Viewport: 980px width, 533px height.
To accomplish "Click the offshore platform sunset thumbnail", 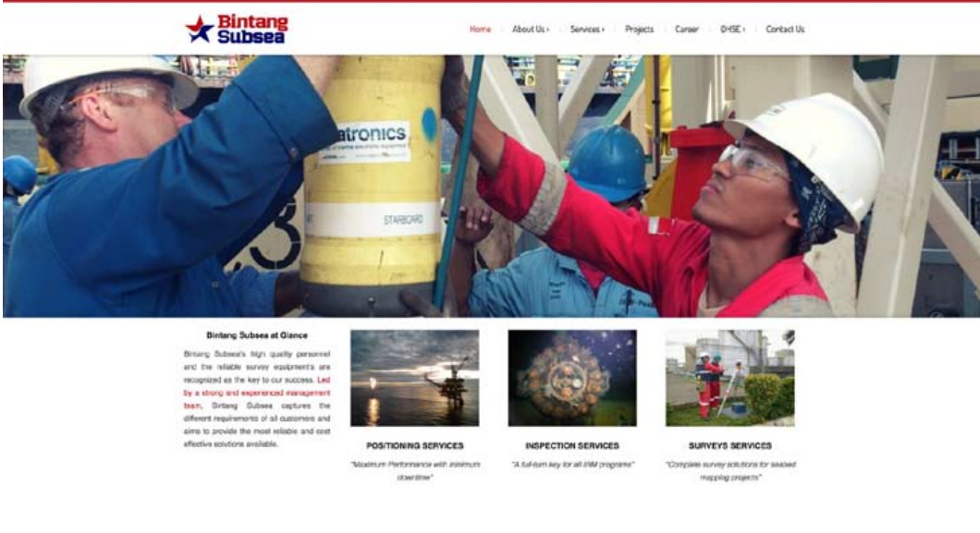I will 415,378.
